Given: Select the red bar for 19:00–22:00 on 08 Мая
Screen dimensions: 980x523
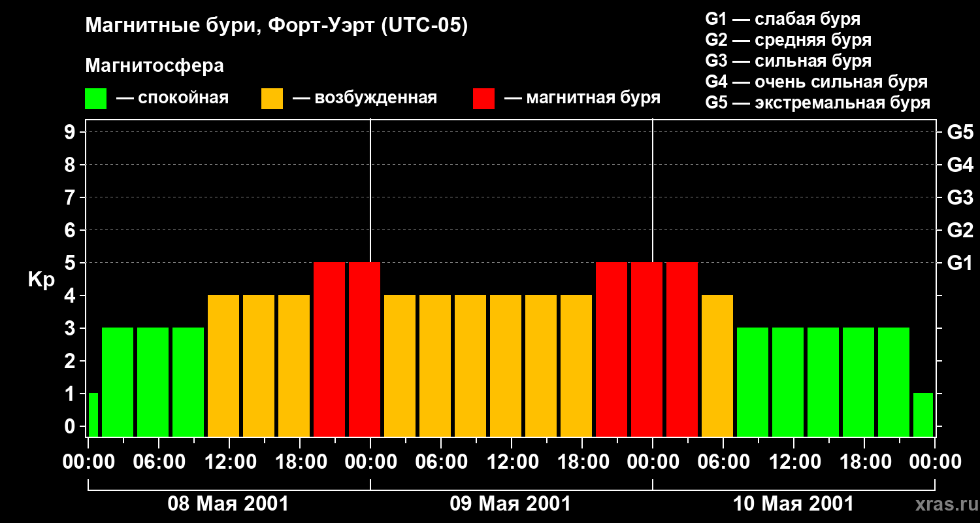Looking at the screenshot, I should coord(329,350).
